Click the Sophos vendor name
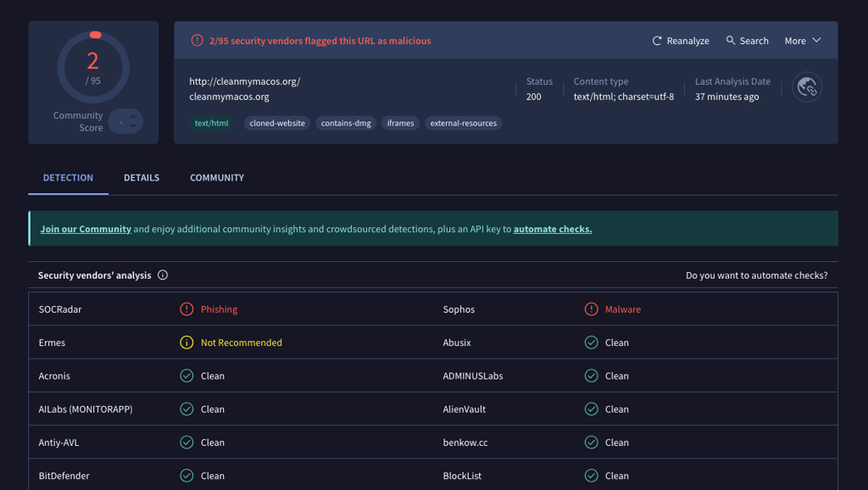This screenshot has width=868, height=490. click(459, 309)
